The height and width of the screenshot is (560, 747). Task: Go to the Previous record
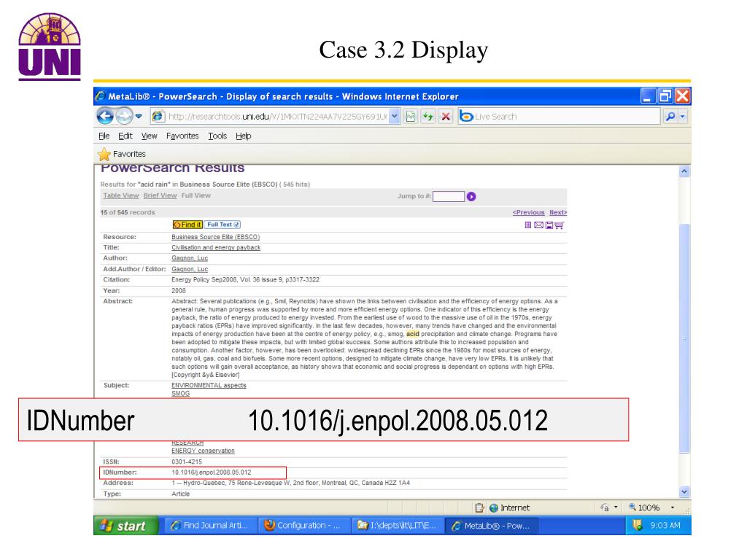[x=528, y=212]
